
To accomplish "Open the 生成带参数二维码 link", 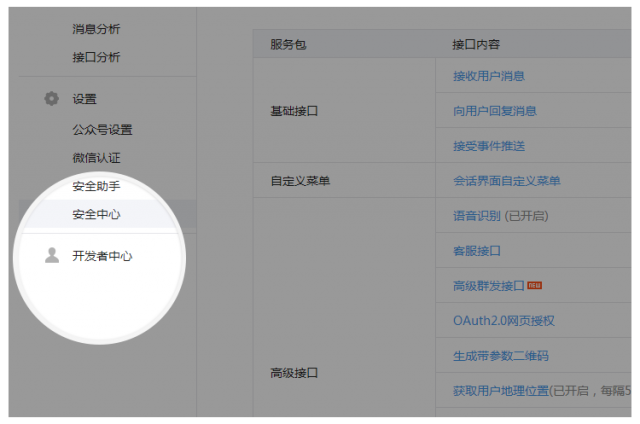I will [500, 356].
